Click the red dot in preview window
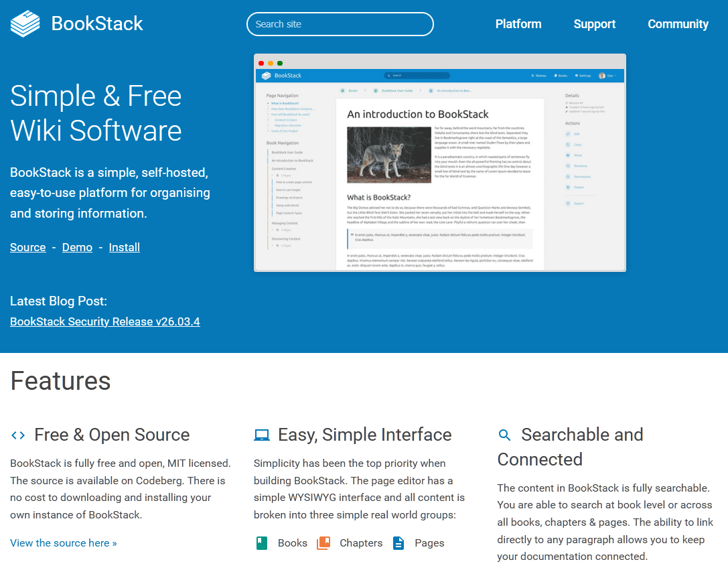Screen dimensions: 728x576 [261, 63]
